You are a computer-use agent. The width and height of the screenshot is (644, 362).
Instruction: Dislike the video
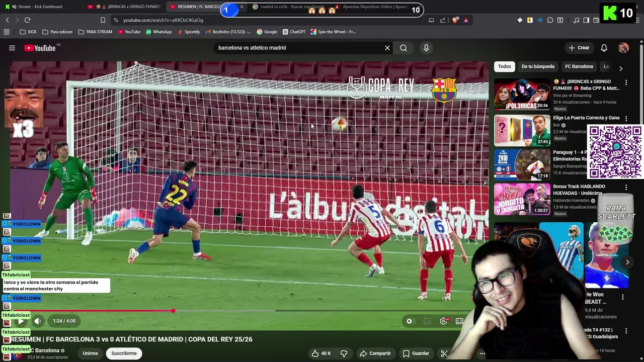pyautogui.click(x=344, y=353)
